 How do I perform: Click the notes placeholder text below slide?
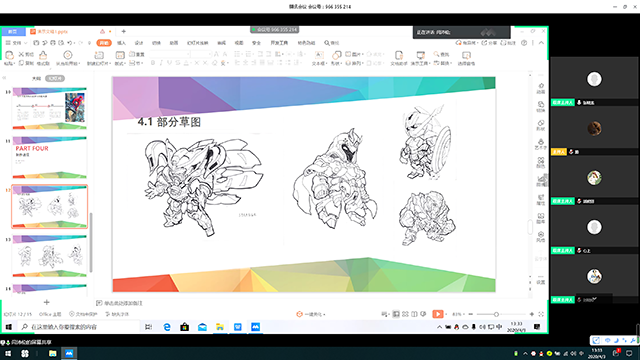123,303
